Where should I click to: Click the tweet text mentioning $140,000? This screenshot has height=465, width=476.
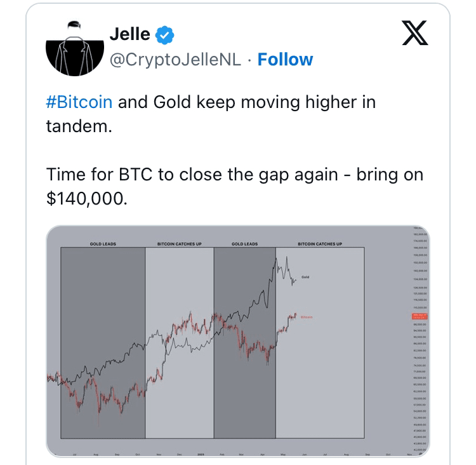point(235,185)
